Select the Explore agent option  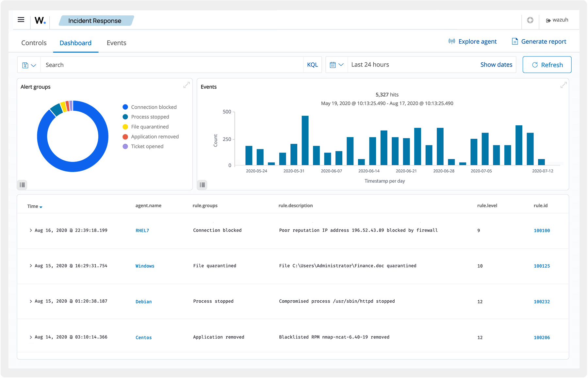coord(473,41)
